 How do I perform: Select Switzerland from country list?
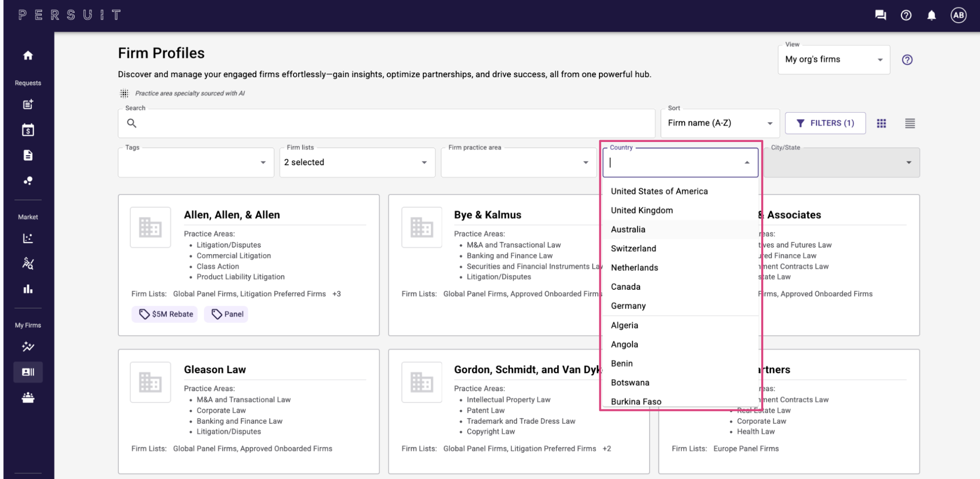pos(680,248)
